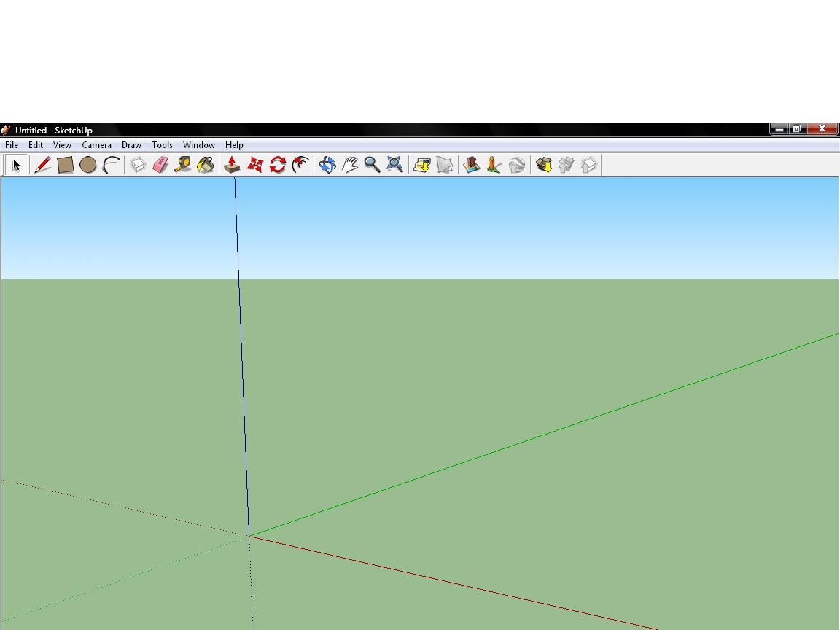Open Get Models from 3D Warehouse

tap(544, 165)
